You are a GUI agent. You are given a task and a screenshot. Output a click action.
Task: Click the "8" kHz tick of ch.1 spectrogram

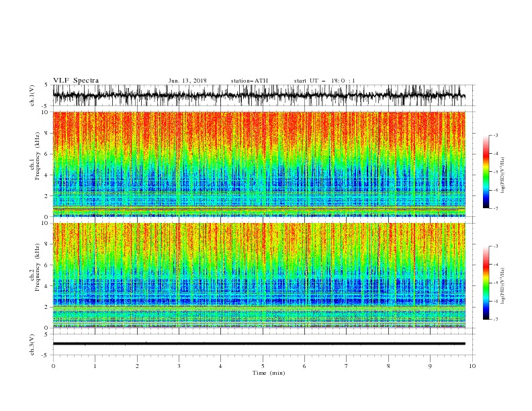click(x=47, y=133)
